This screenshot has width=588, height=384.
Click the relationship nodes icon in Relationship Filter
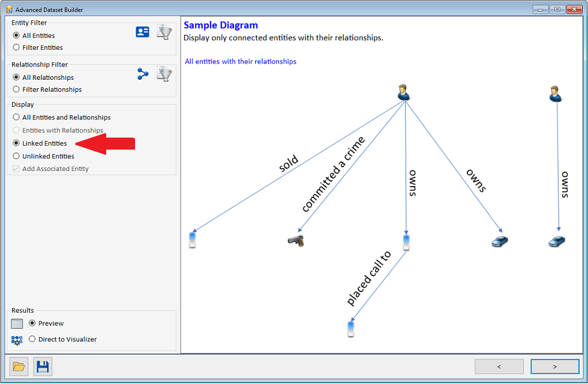click(142, 73)
